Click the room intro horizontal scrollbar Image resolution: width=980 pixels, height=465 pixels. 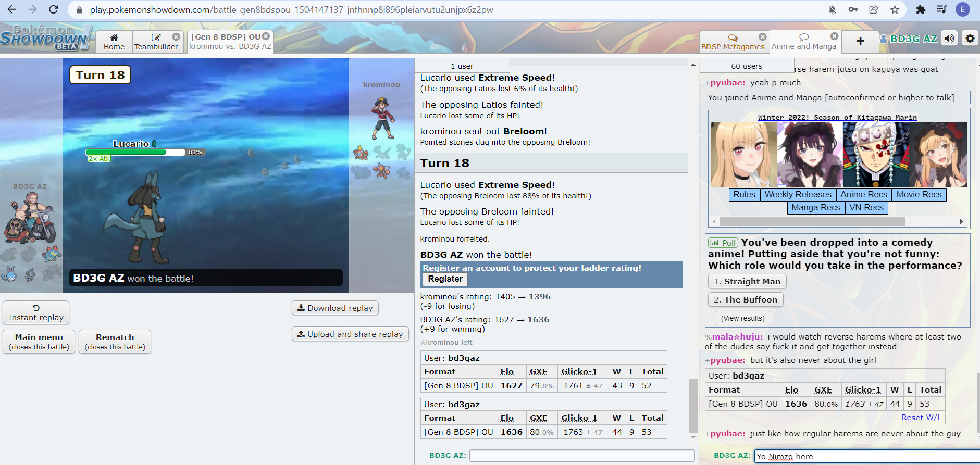(812, 221)
